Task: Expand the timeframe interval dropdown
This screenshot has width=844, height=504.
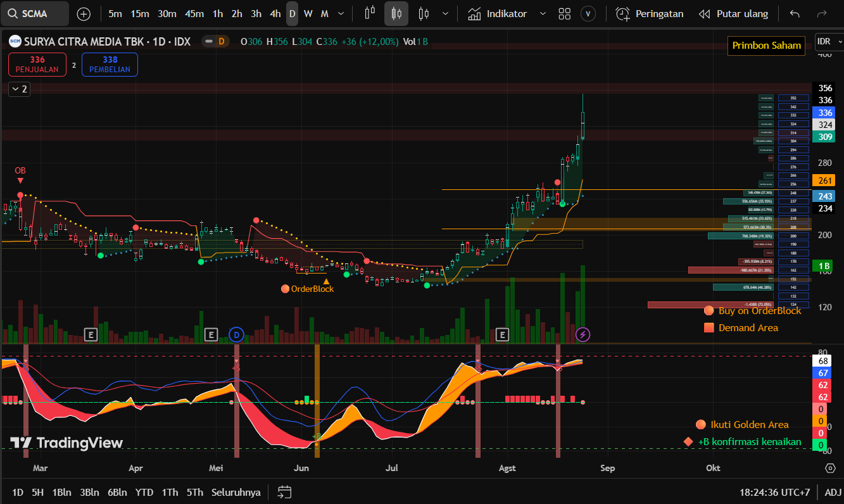Action: coord(342,13)
